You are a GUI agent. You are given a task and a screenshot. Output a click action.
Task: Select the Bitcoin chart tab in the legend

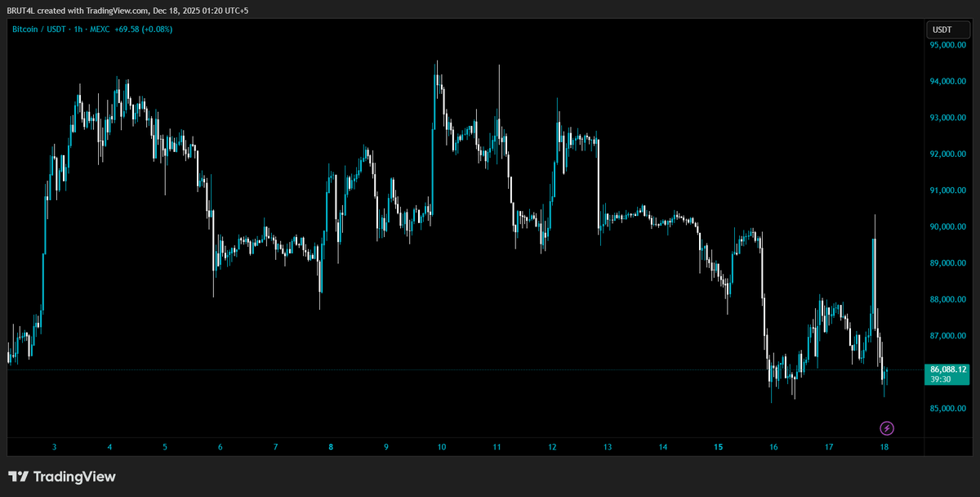pyautogui.click(x=24, y=29)
